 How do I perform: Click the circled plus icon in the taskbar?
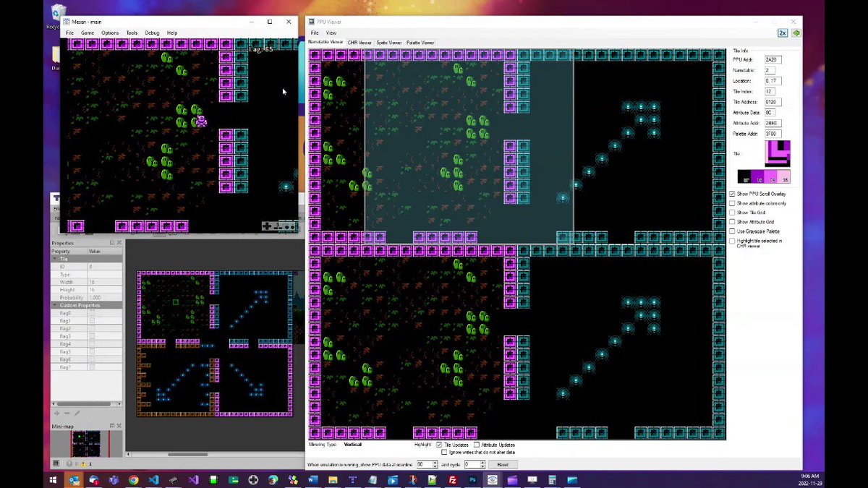point(253,479)
